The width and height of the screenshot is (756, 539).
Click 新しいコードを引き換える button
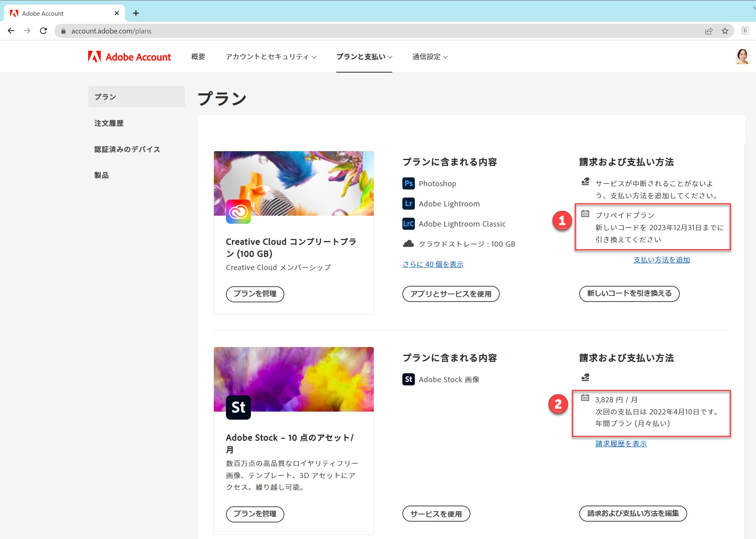(x=629, y=294)
